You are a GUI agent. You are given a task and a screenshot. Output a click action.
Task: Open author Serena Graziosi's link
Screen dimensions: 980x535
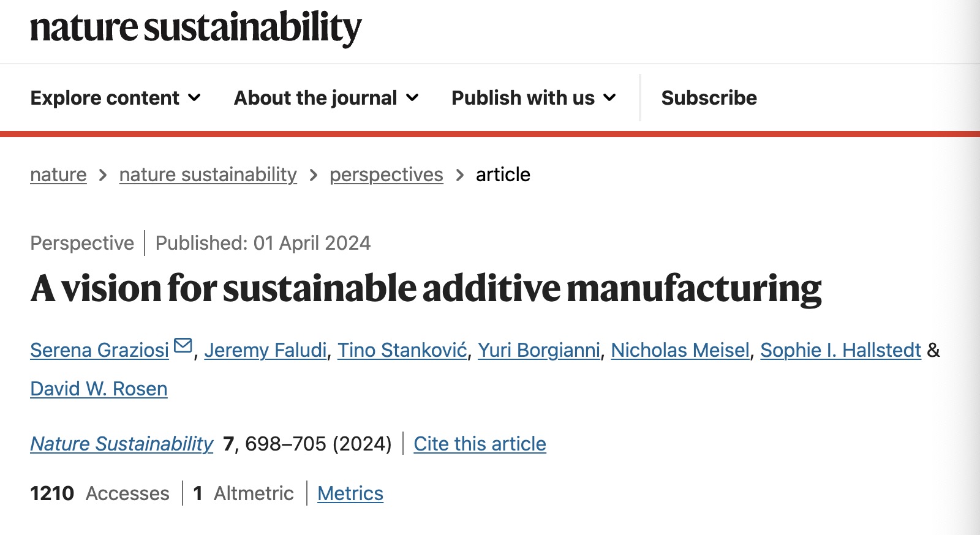point(99,350)
